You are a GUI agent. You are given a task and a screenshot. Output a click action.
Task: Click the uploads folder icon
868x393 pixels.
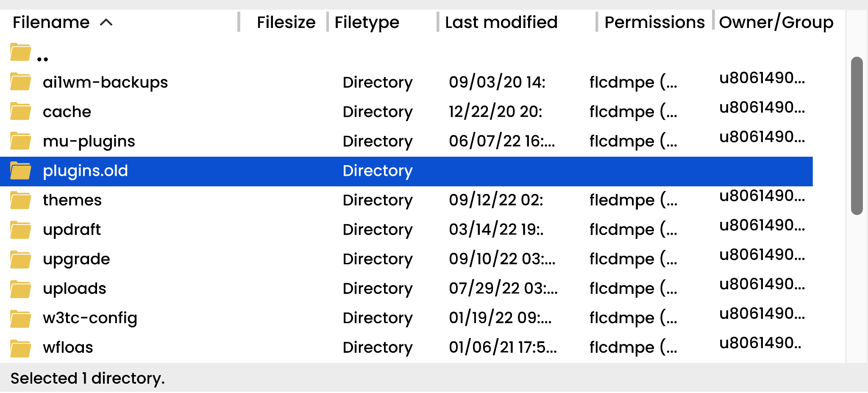(20, 288)
